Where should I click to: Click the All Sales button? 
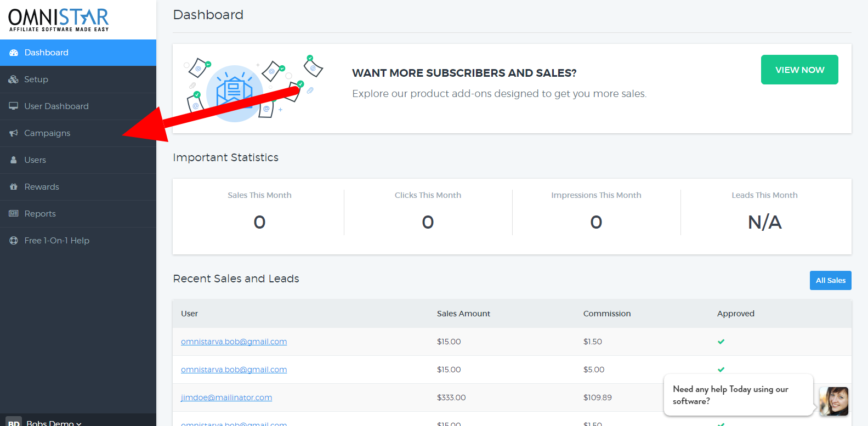point(830,280)
